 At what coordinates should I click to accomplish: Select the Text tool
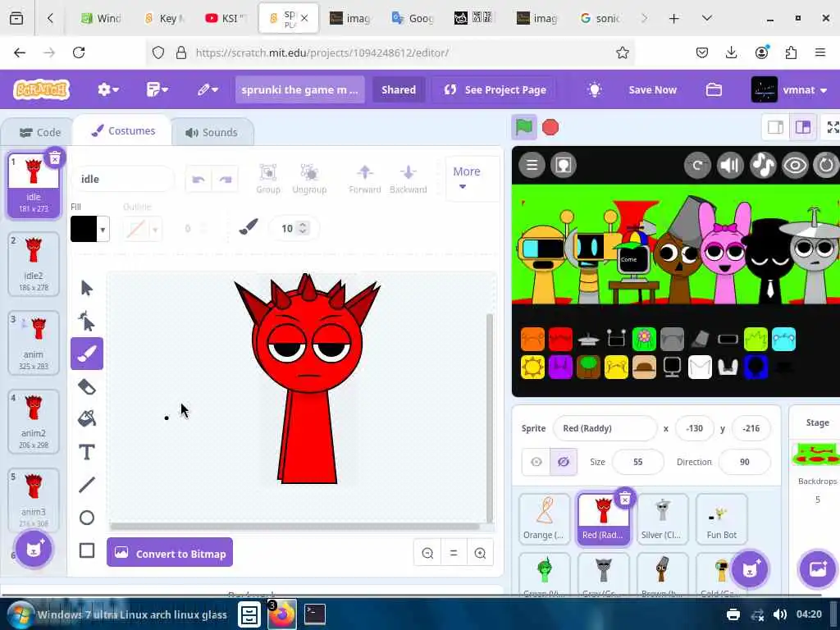[87, 452]
